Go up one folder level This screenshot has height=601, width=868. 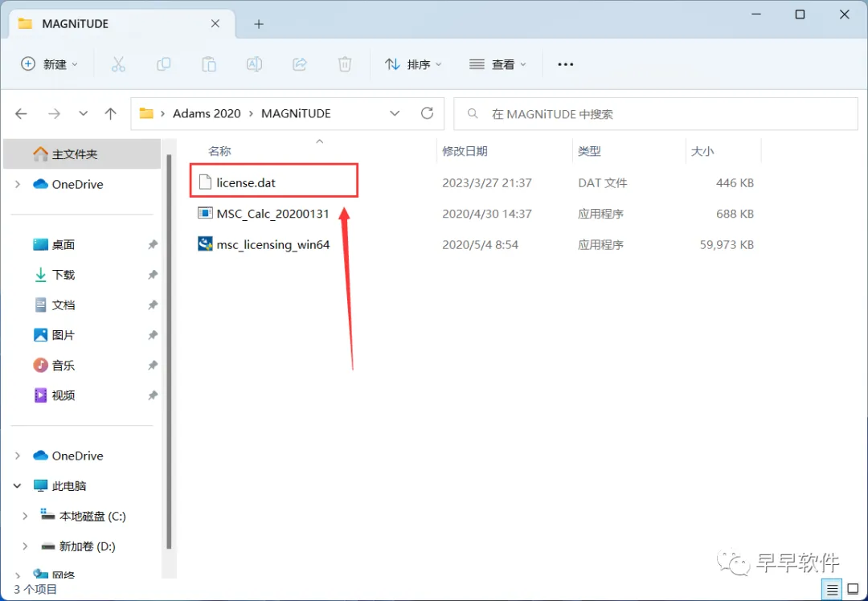tap(111, 114)
